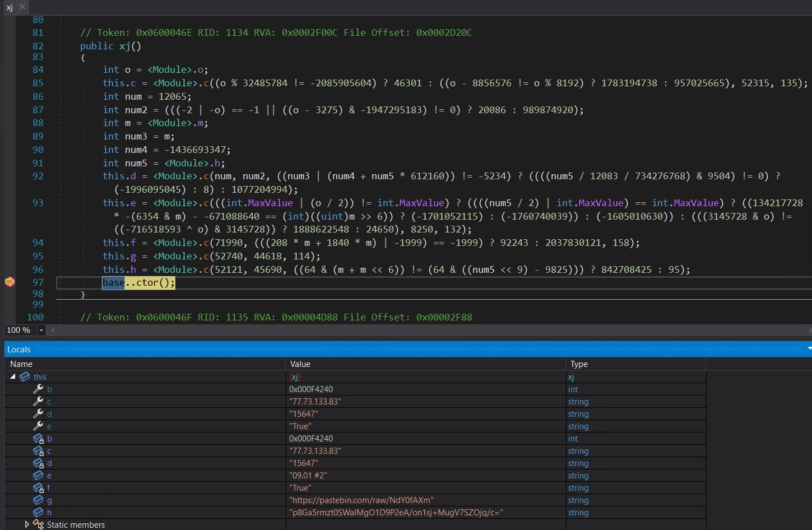Select the field icon for variable f
Image resolution: width=812 pixels, height=530 pixels.
click(x=38, y=487)
